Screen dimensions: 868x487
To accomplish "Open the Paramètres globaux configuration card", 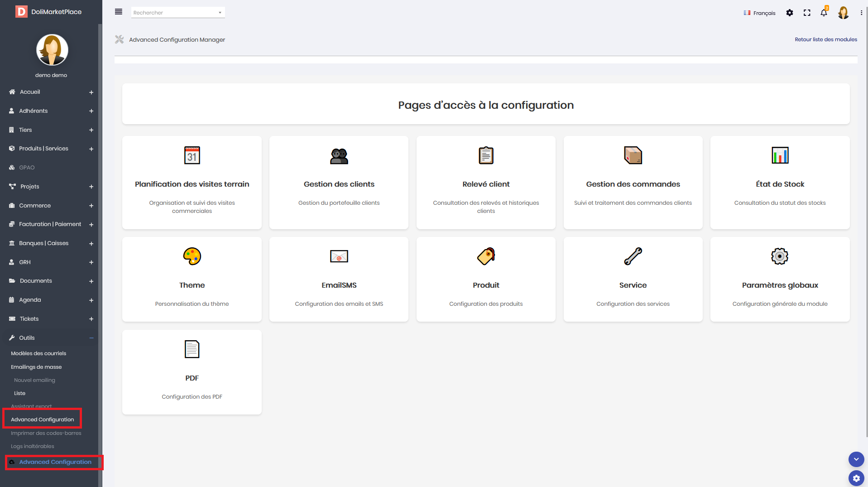I will pyautogui.click(x=780, y=279).
